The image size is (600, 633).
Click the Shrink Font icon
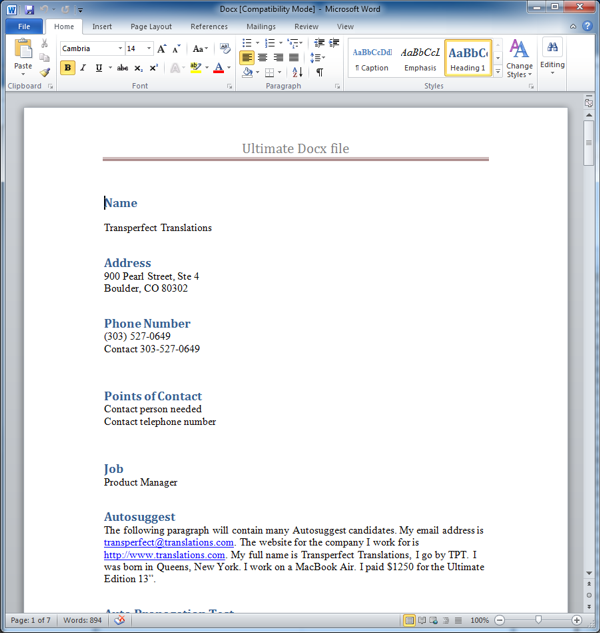pos(176,49)
